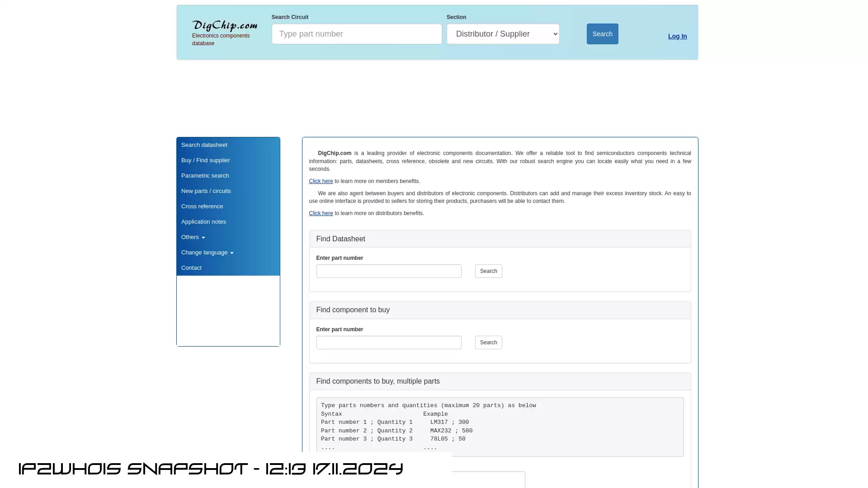Focus the Type part number field
This screenshot has width=868, height=488.
pos(357,34)
